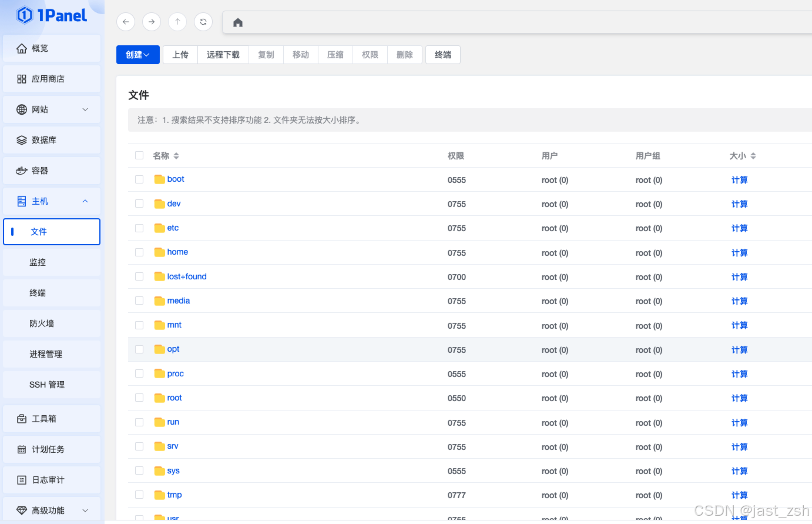Sort by size using sort arrows
The image size is (812, 524).
pyautogui.click(x=753, y=156)
